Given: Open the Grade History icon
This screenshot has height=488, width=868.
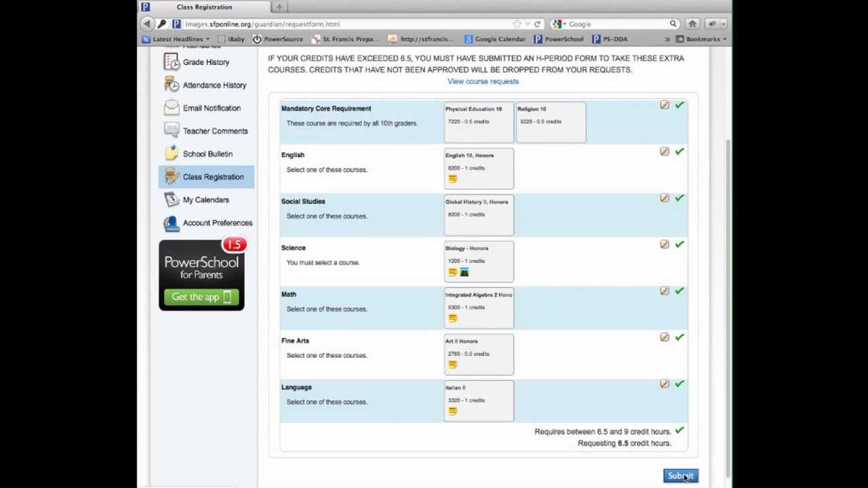Looking at the screenshot, I should click(x=172, y=62).
